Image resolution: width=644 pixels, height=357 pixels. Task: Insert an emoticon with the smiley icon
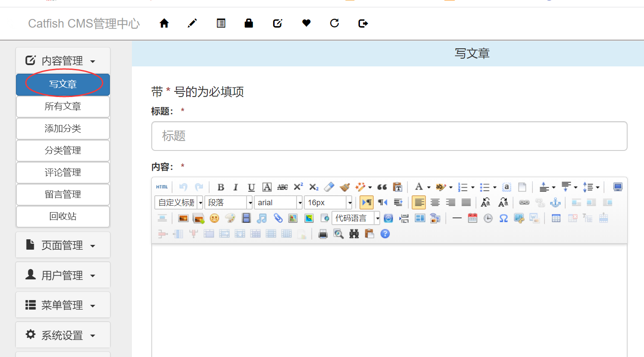214,218
